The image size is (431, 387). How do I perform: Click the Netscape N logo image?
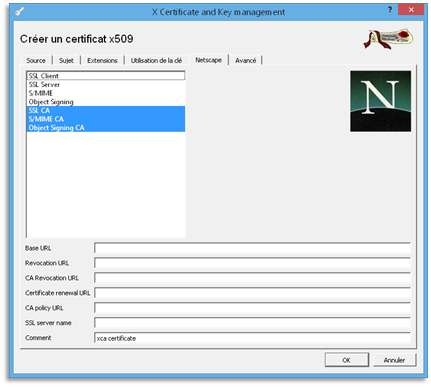coord(380,101)
